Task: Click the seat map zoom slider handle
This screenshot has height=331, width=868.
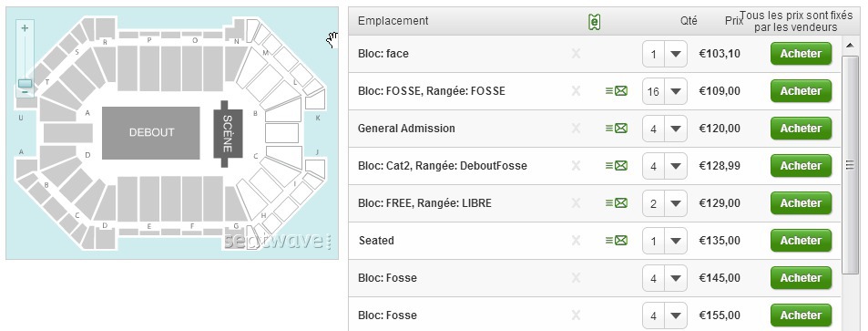Action: pos(25,84)
